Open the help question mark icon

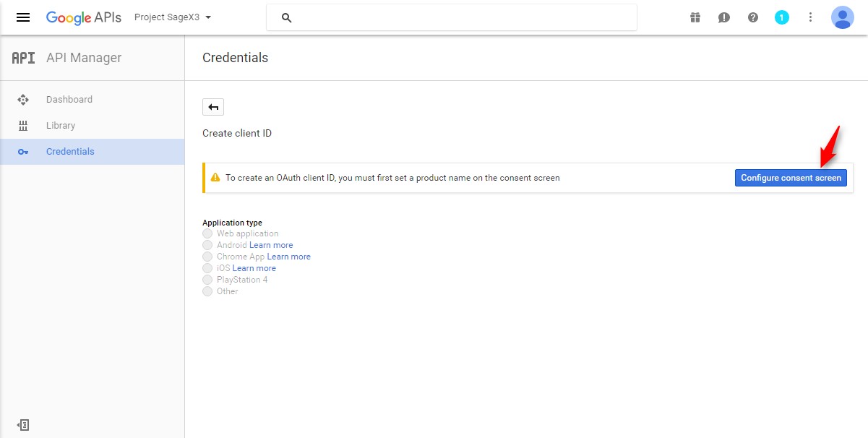753,17
